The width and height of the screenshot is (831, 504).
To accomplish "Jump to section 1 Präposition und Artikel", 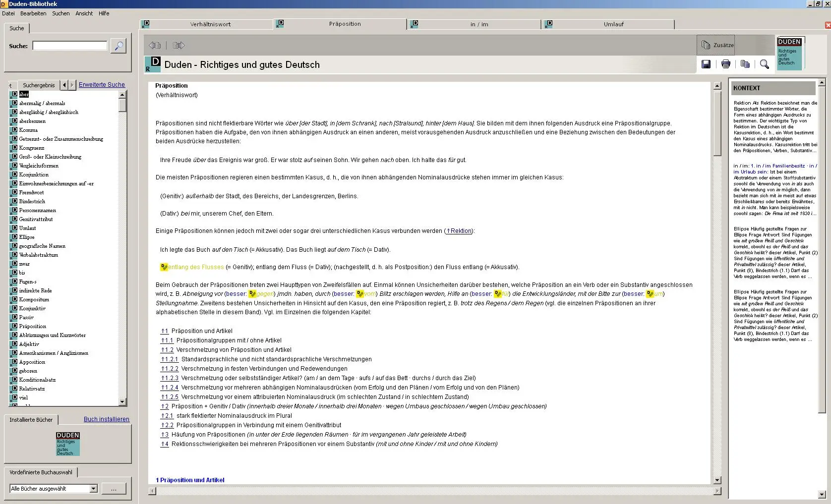I will tap(165, 331).
